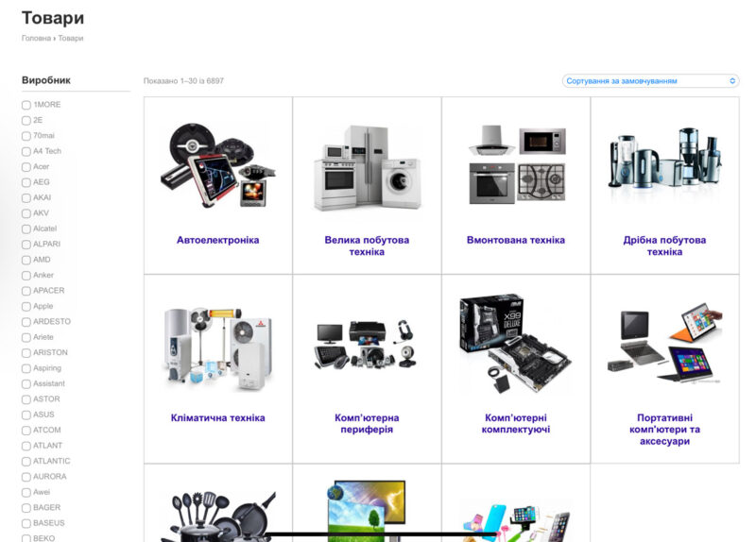Tick the 1MORE manufacturer checkbox
The image size is (756, 542).
pyautogui.click(x=26, y=105)
